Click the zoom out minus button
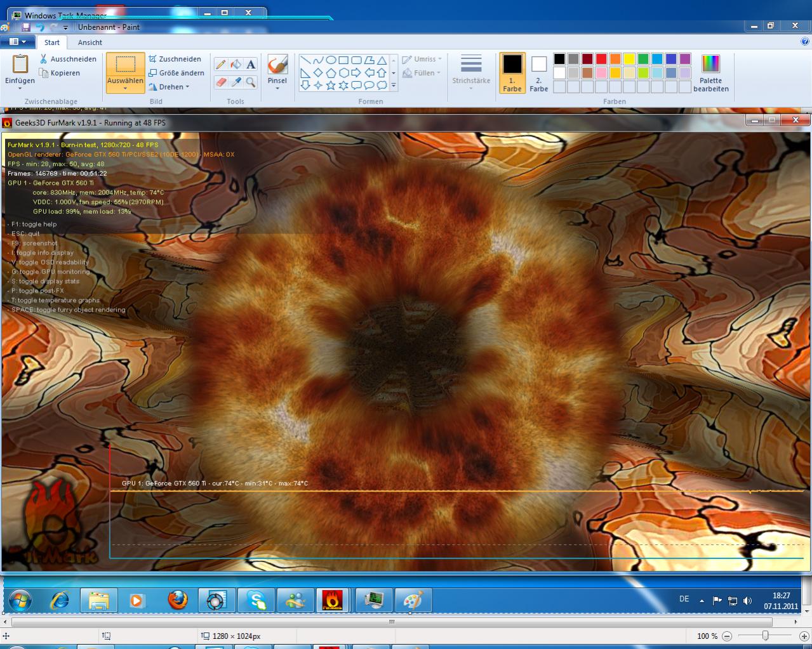Screen dimensions: 812x649 [727, 636]
